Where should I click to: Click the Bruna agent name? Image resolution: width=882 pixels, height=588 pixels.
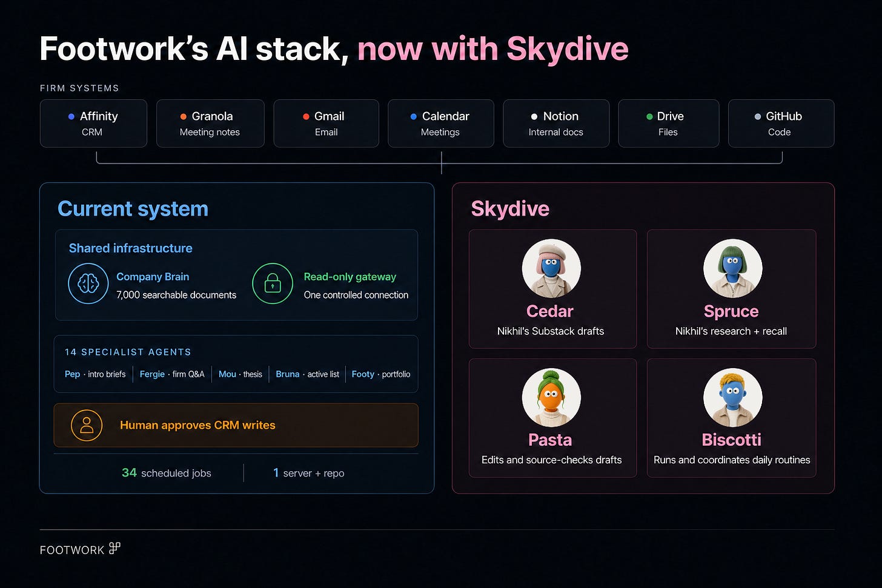[288, 374]
